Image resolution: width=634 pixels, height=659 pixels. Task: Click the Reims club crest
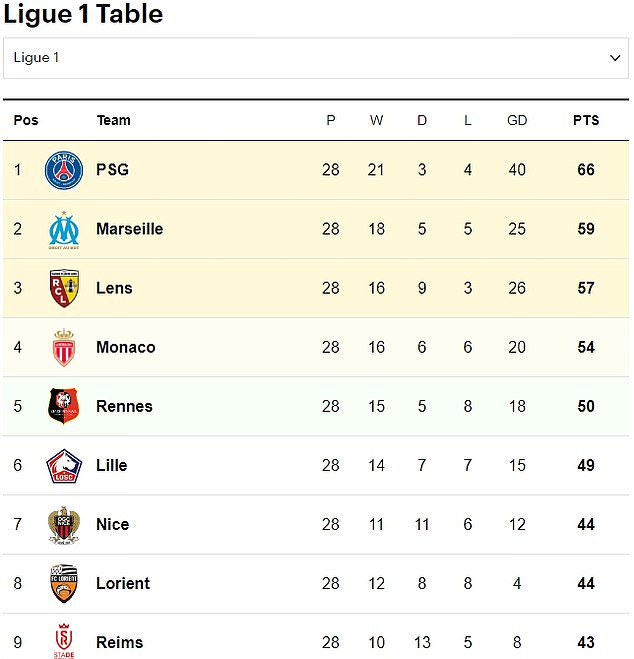click(x=64, y=641)
